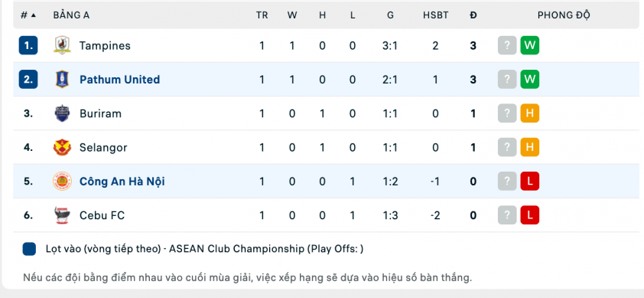This screenshot has height=298, width=644.
Task: Click the Tampines club crest icon
Action: pyautogui.click(x=63, y=45)
